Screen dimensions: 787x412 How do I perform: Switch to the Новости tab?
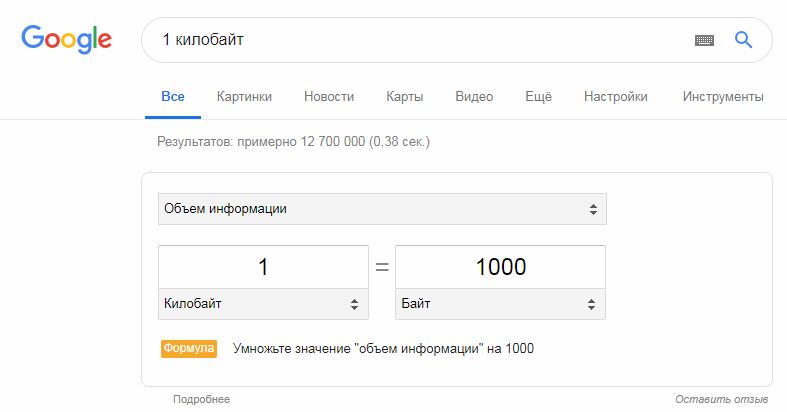tap(329, 96)
